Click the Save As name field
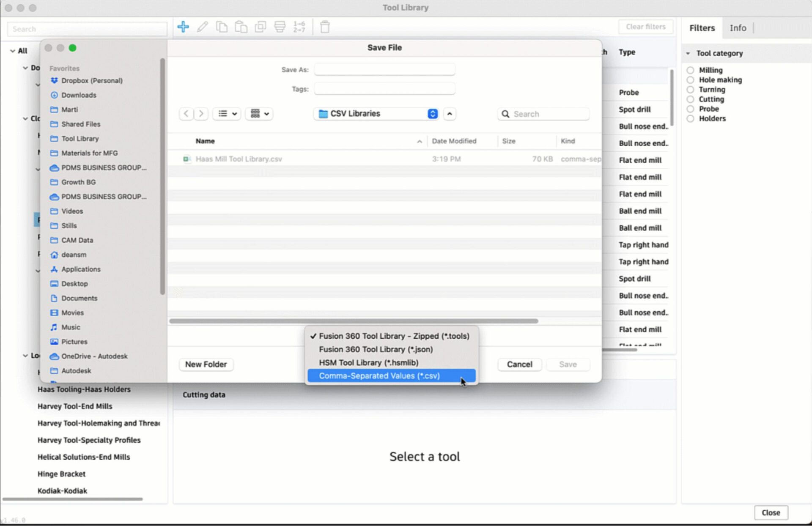The image size is (812, 526). point(384,70)
